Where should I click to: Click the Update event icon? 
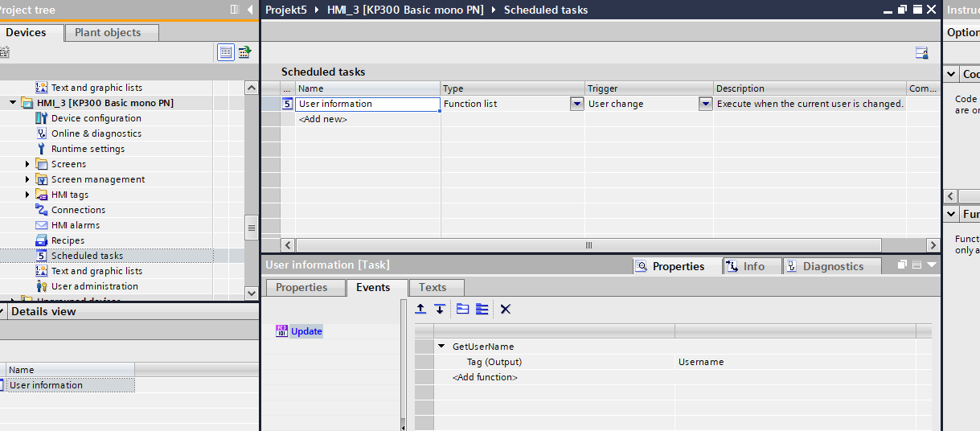click(x=281, y=331)
